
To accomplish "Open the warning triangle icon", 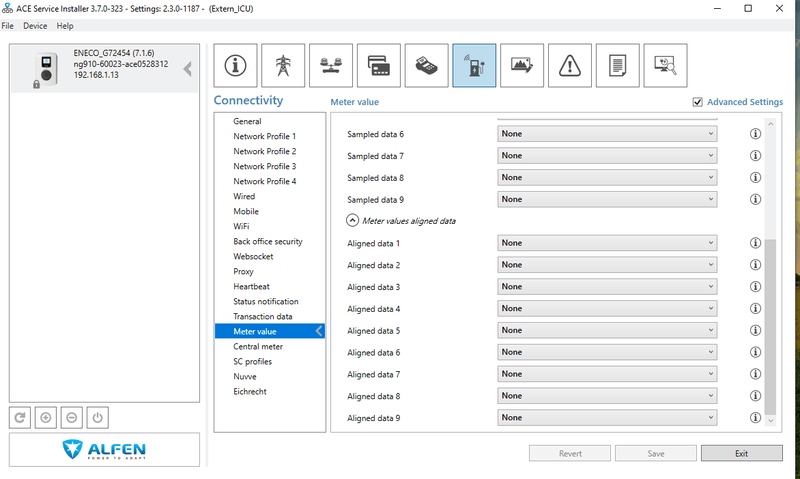I will pos(570,65).
